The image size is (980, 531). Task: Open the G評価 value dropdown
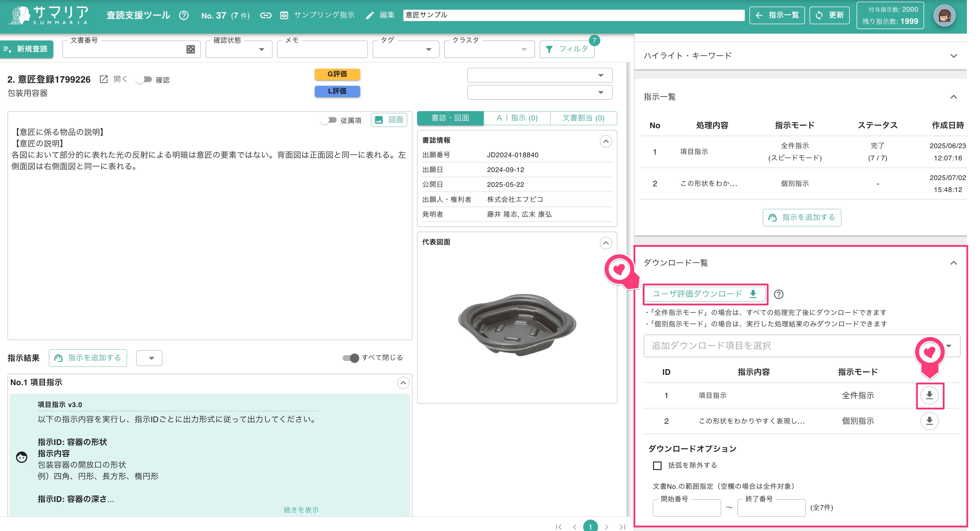540,75
